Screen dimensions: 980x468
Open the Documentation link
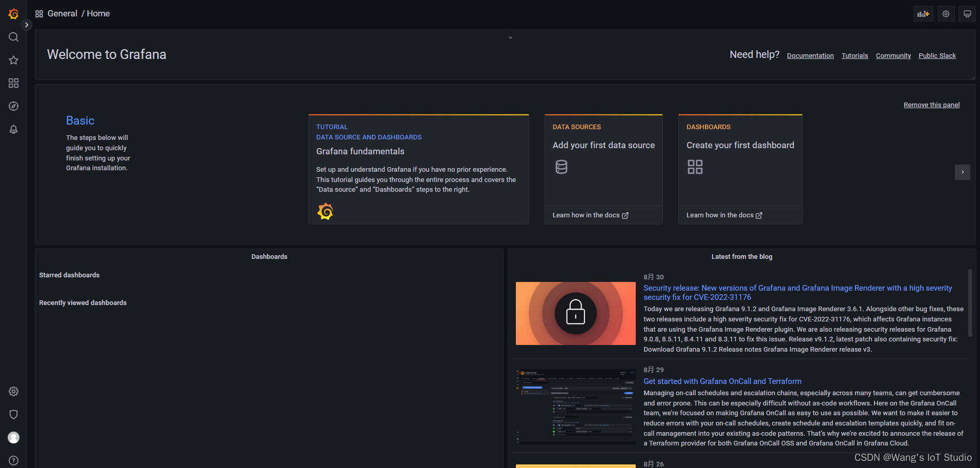[810, 55]
